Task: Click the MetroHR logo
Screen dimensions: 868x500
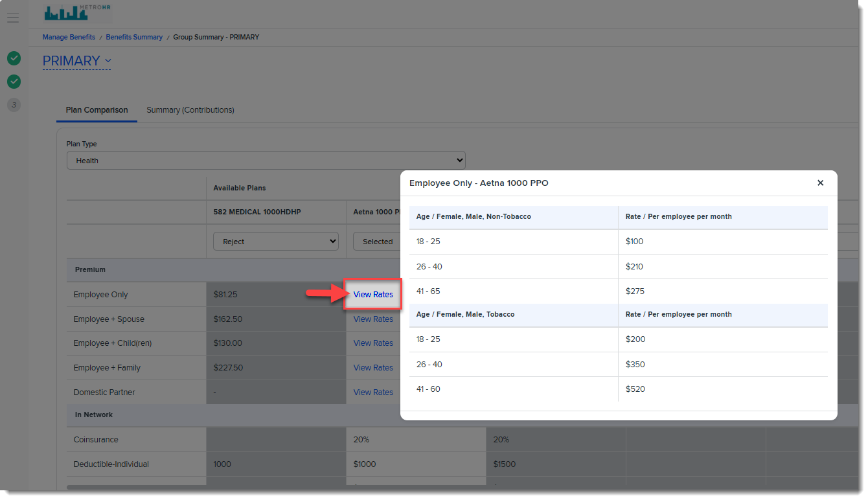Action: (73, 12)
